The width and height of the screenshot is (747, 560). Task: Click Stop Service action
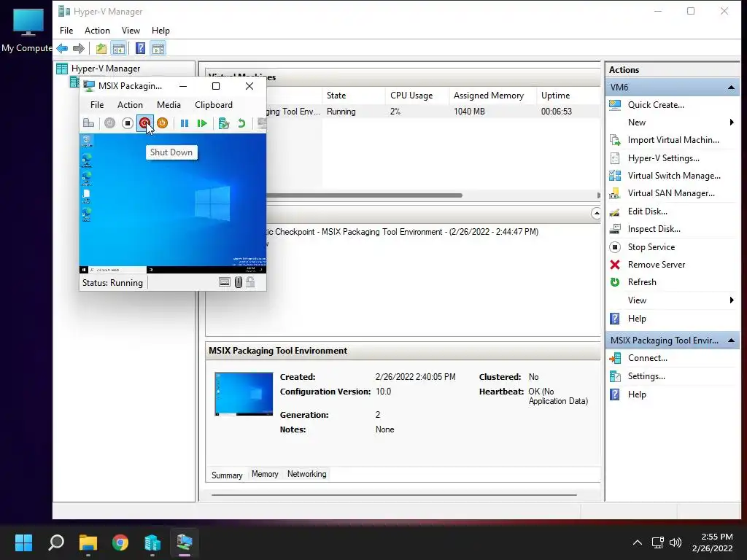tap(651, 247)
